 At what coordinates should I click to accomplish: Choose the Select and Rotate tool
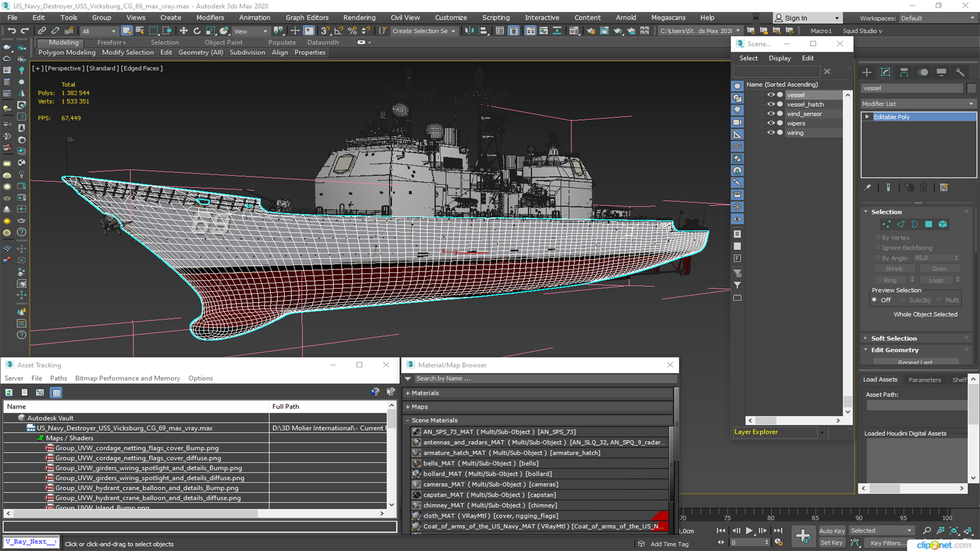point(197,31)
